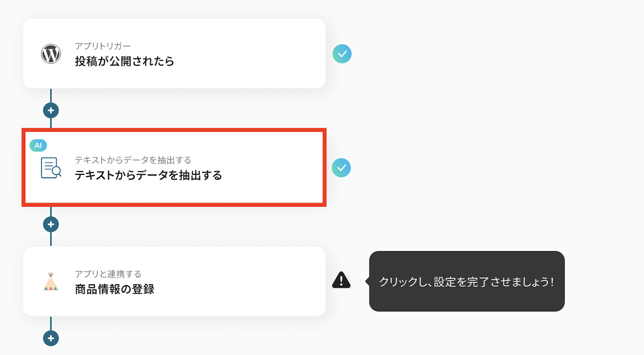Click the document search icon in the AI step
Screen dimensions: 644x355
click(x=51, y=168)
